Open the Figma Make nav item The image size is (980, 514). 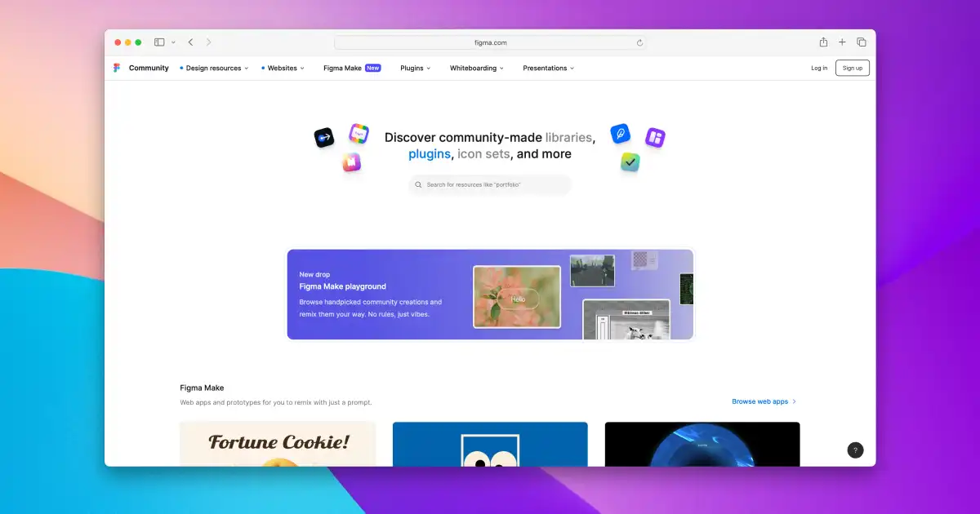coord(342,68)
